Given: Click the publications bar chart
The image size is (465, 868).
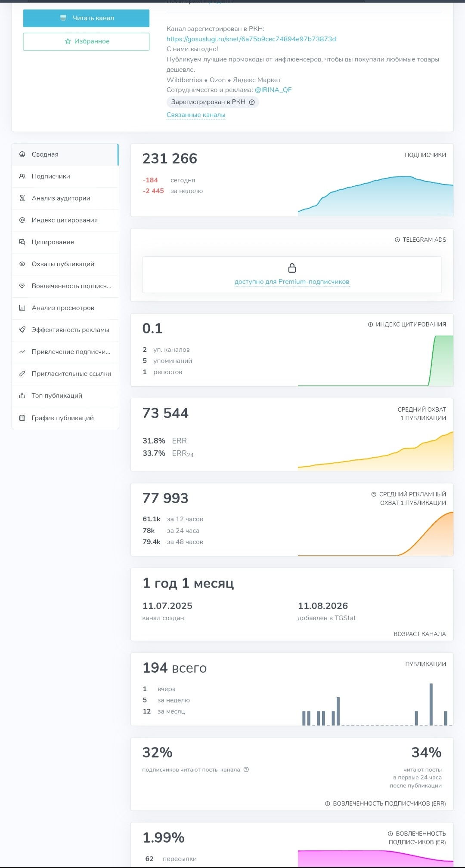Looking at the screenshot, I should pos(375,705).
